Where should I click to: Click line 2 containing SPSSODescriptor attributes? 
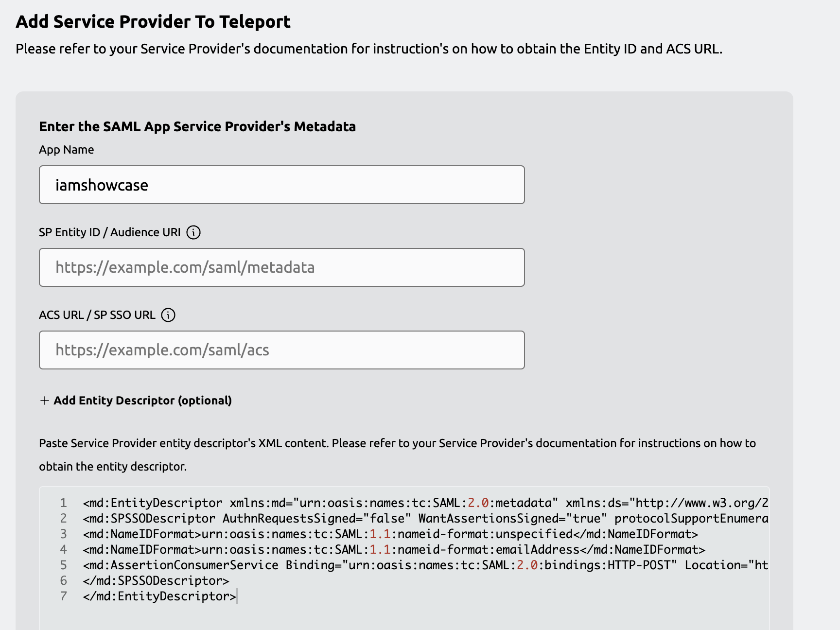(340, 519)
